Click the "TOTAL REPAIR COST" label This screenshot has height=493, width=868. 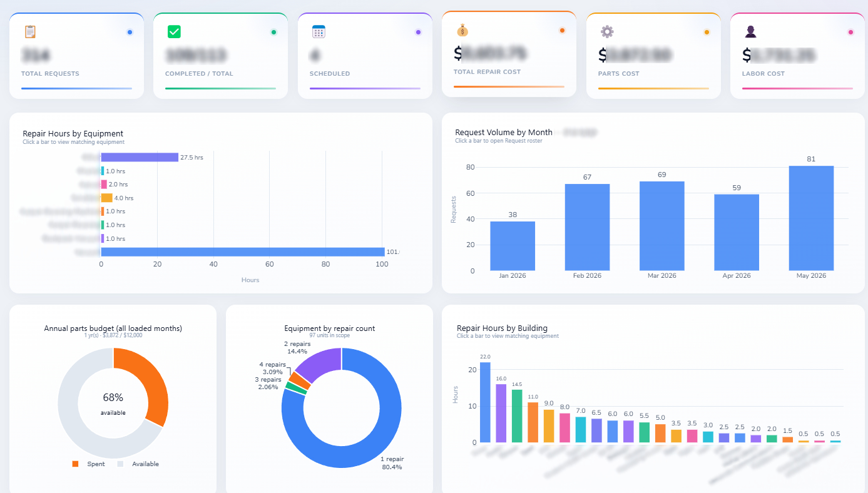[x=488, y=72]
